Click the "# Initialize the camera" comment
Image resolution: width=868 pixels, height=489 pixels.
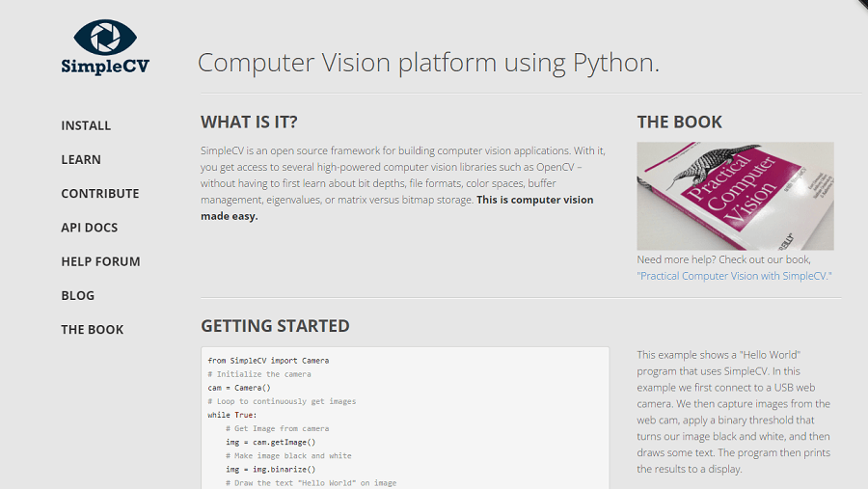259,374
